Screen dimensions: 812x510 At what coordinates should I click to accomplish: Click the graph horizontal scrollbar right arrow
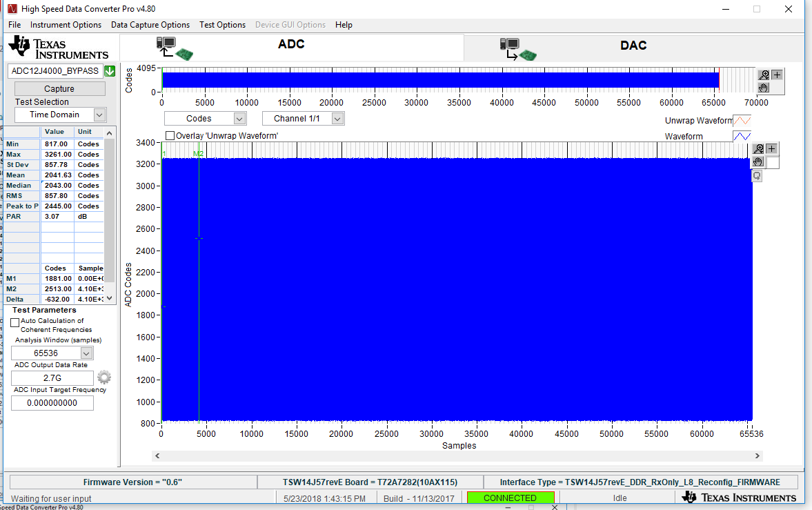[757, 456]
